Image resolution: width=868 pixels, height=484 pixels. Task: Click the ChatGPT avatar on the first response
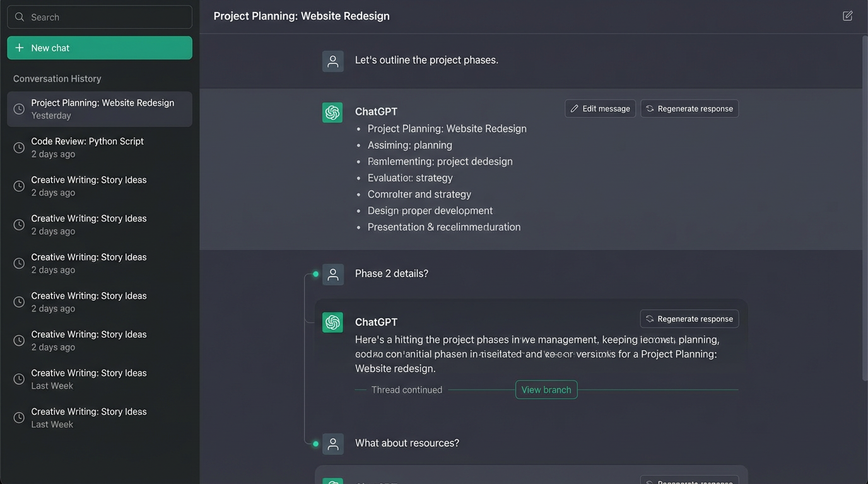click(332, 112)
